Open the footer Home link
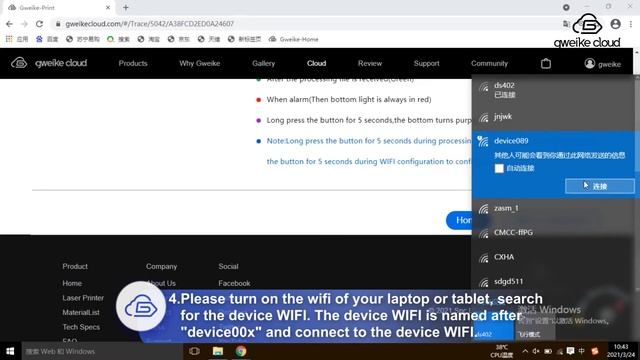Viewport: 640px width, 360px height. pos(72,283)
